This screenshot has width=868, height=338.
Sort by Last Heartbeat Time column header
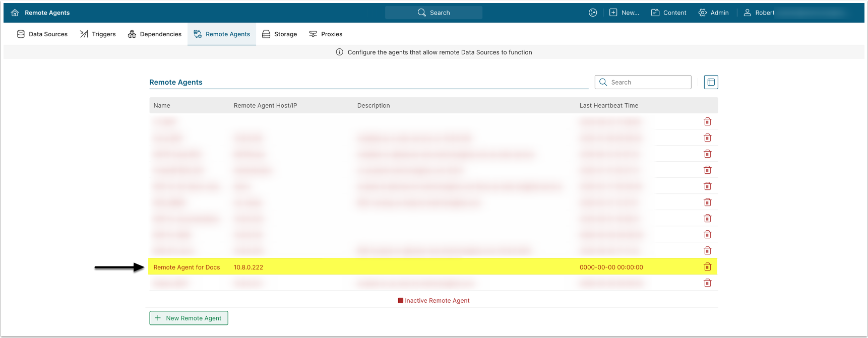(x=609, y=106)
